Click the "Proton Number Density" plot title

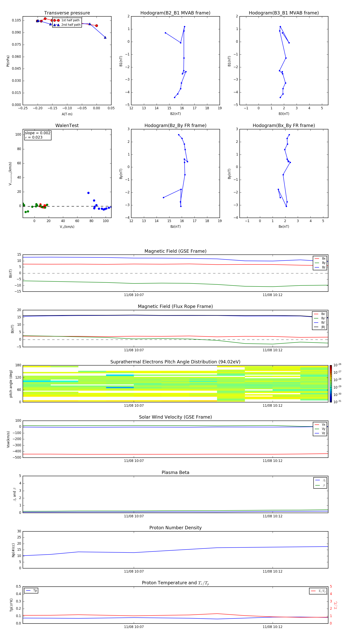click(175, 527)
